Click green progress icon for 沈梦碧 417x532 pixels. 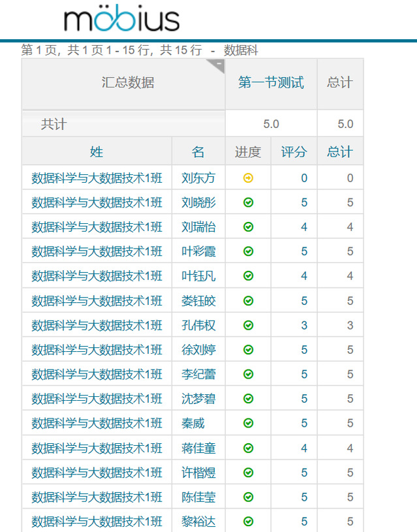tap(248, 399)
